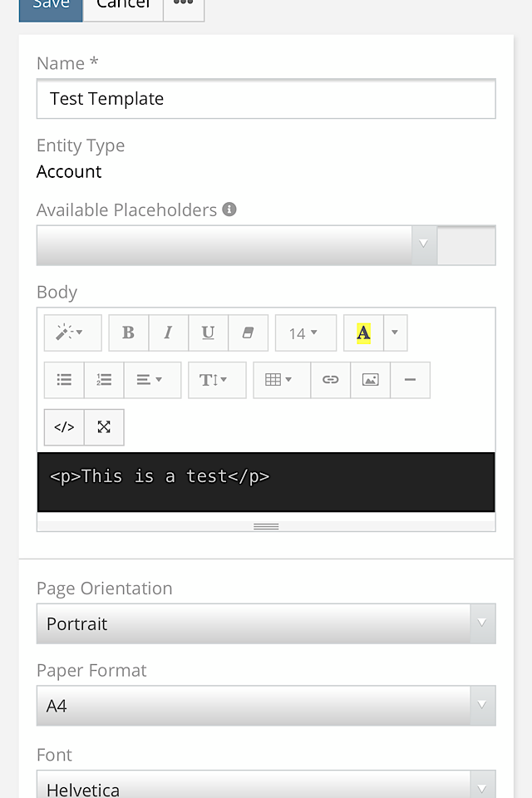Toggle fullscreen editor mode

tap(104, 427)
